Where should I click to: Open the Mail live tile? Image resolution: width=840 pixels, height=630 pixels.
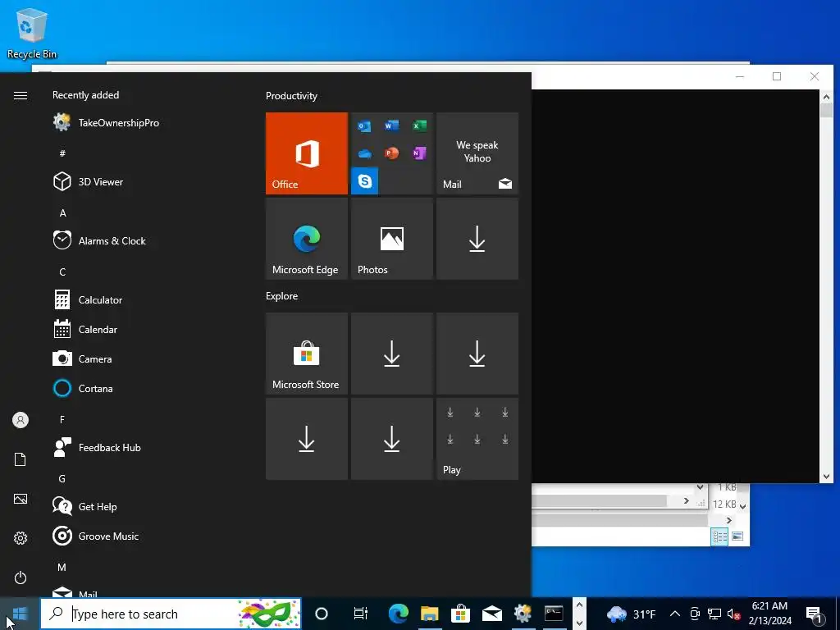click(x=477, y=153)
